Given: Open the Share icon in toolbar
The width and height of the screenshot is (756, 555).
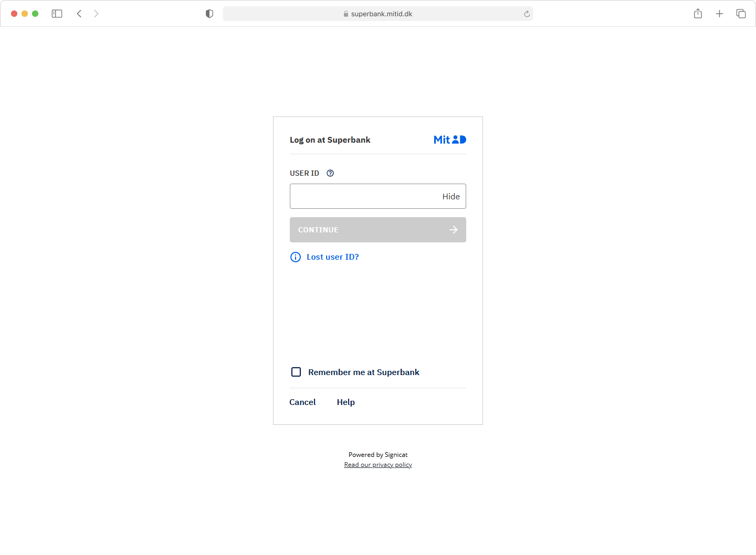Looking at the screenshot, I should (698, 14).
